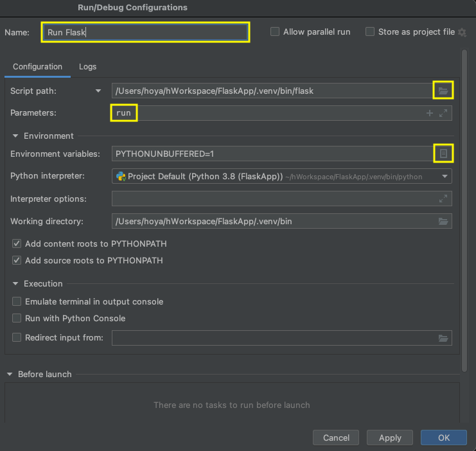
Task: Browse for script path folder icon
Action: click(443, 91)
